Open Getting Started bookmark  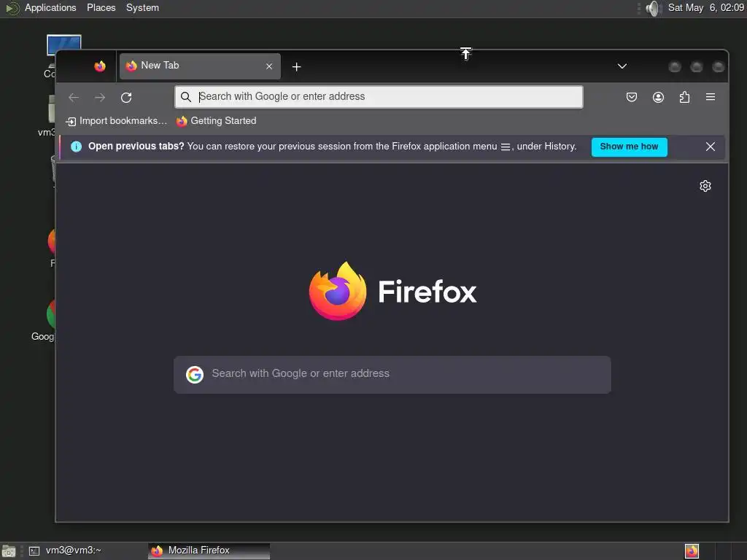click(x=216, y=121)
